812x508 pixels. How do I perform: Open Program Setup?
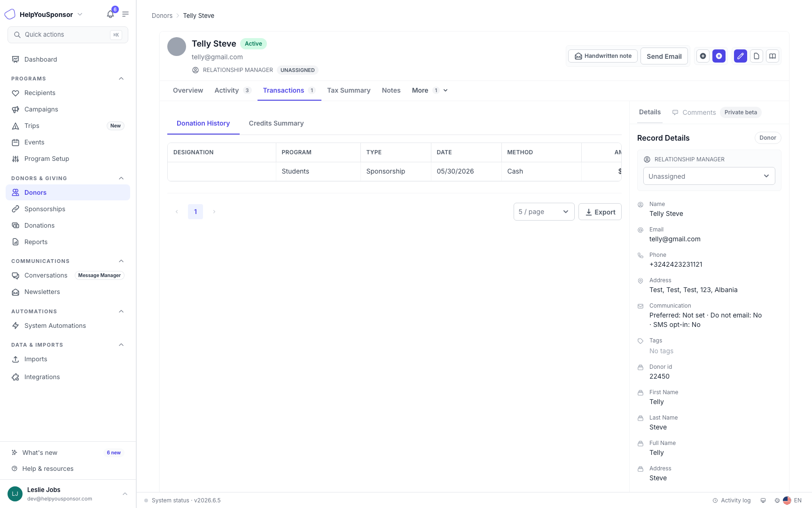click(68, 159)
